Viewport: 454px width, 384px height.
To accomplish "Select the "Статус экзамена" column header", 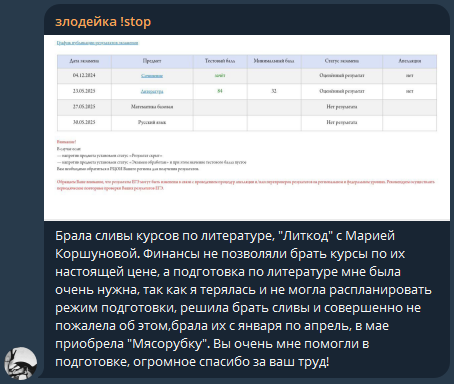I will click(x=342, y=61).
